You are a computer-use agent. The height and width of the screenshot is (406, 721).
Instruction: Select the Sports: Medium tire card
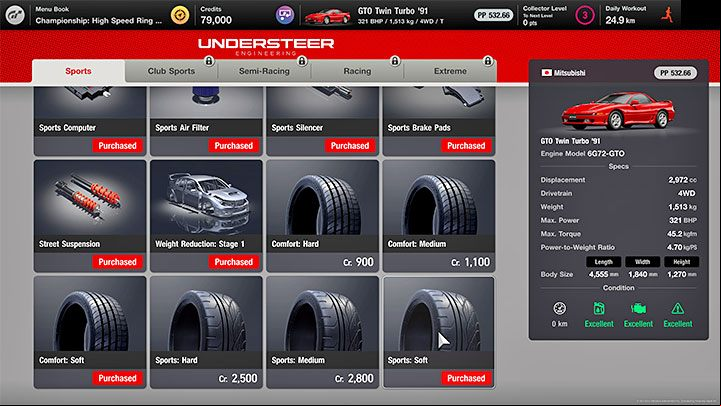[322, 332]
